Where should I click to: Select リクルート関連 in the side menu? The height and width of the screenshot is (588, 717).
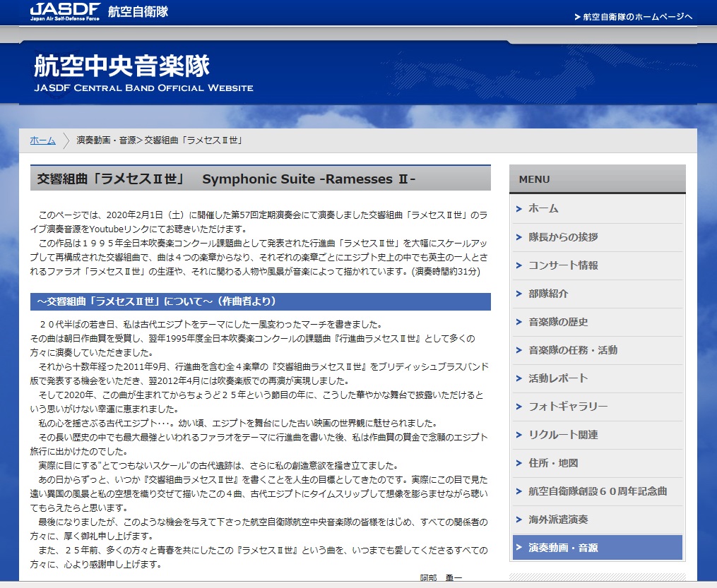click(x=563, y=435)
